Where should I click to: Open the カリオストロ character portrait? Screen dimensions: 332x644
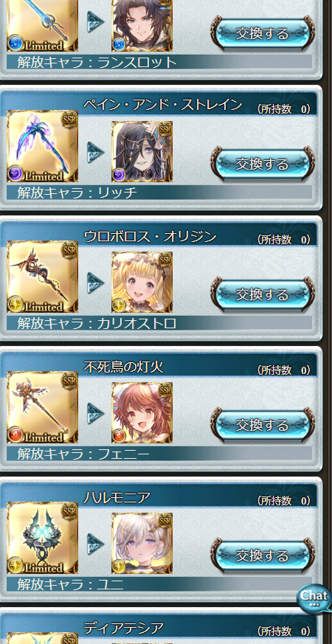(x=142, y=282)
